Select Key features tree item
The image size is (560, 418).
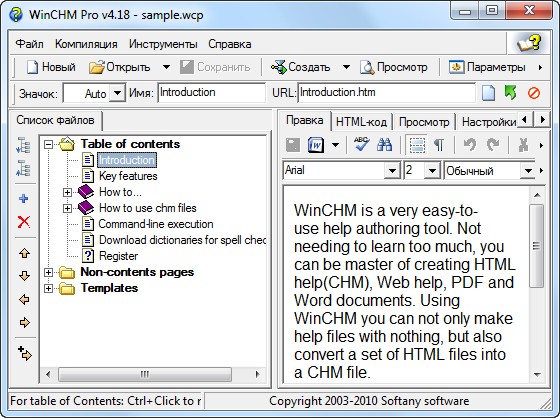(x=128, y=176)
